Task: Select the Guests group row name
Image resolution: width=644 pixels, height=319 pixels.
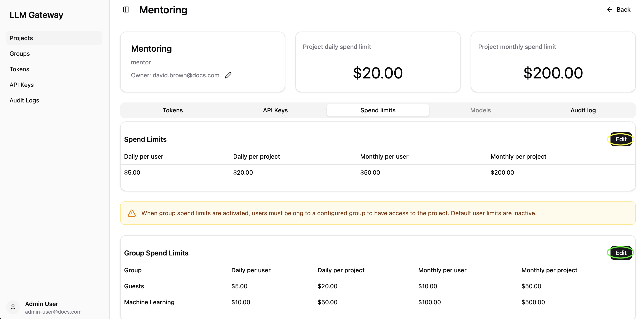Action: [134, 286]
